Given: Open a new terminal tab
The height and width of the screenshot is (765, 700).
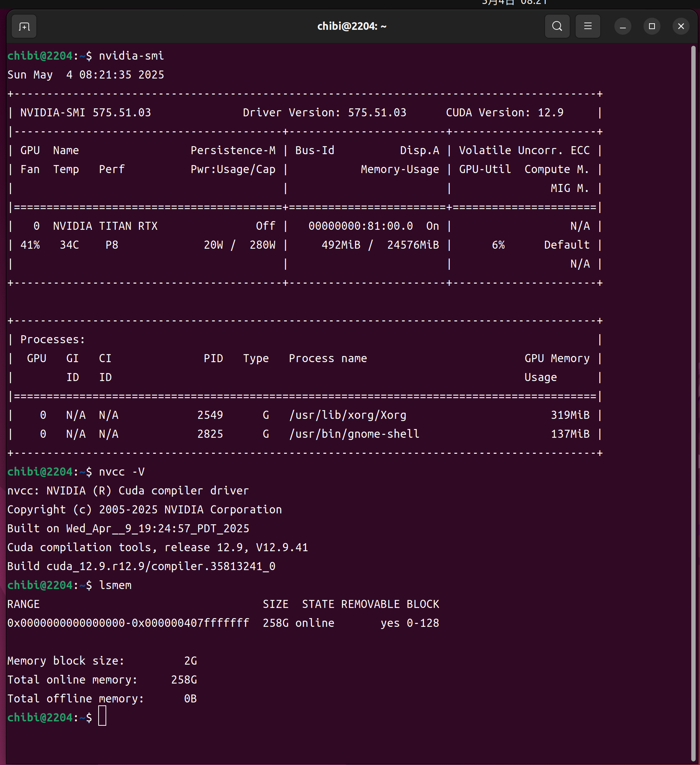Looking at the screenshot, I should [x=24, y=27].
